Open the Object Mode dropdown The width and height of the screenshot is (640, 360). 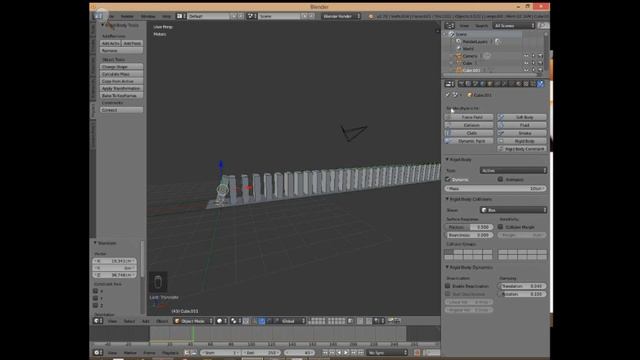(x=193, y=321)
